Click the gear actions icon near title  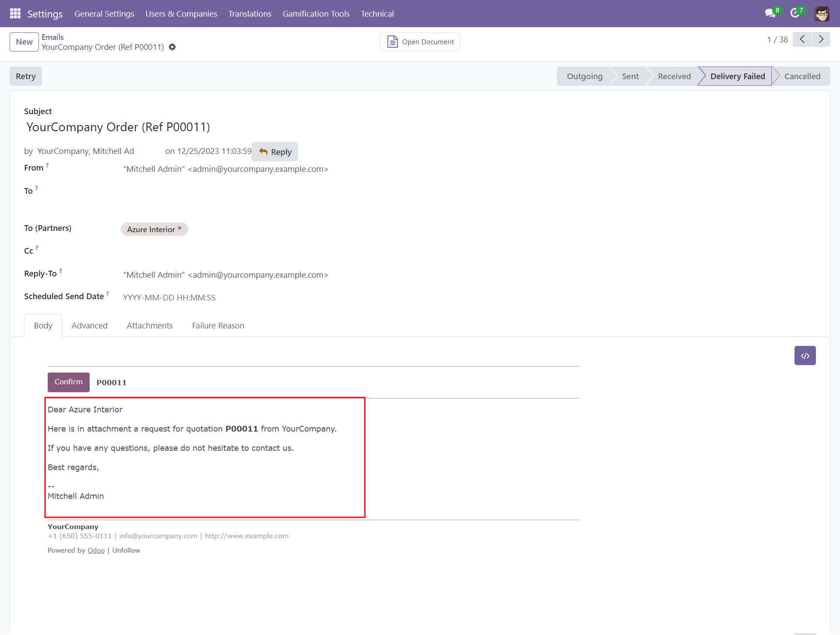coord(172,47)
